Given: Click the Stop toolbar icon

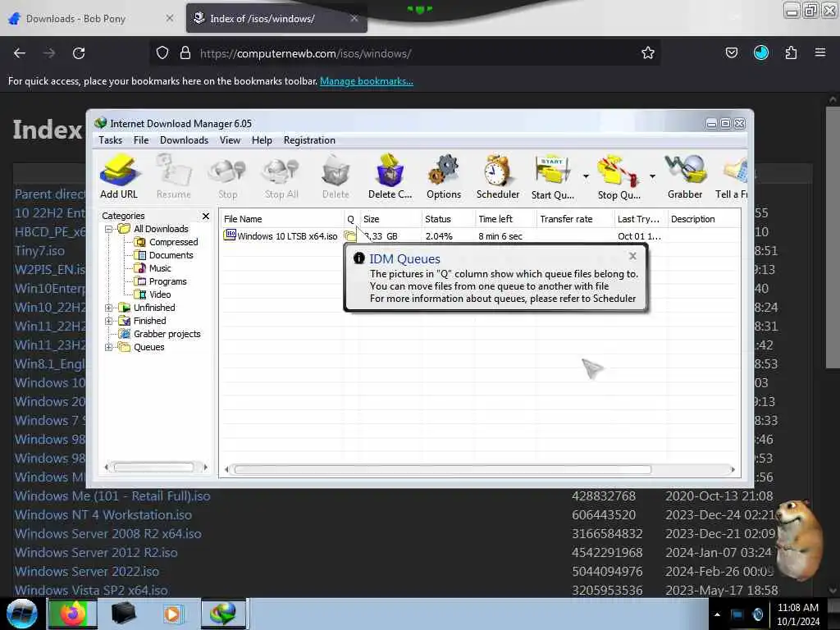Looking at the screenshot, I should [x=228, y=176].
